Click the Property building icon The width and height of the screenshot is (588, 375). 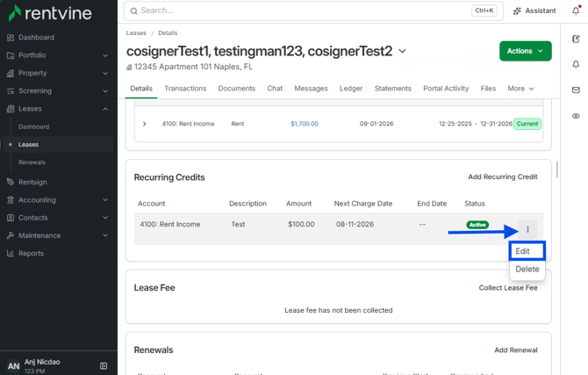pyautogui.click(x=11, y=73)
